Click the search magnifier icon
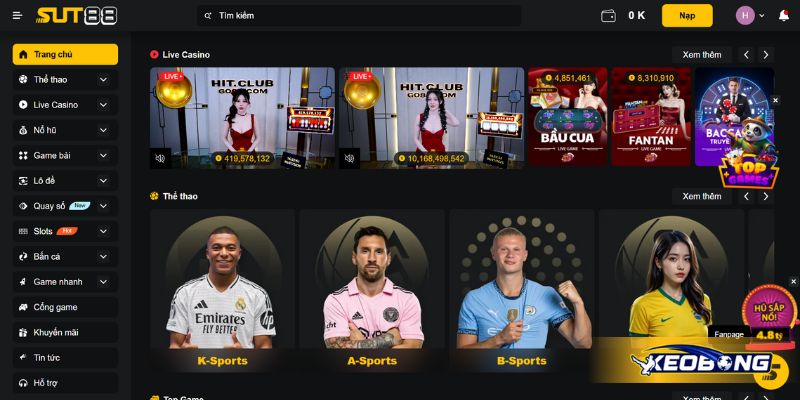This screenshot has height=400, width=800. [x=208, y=16]
